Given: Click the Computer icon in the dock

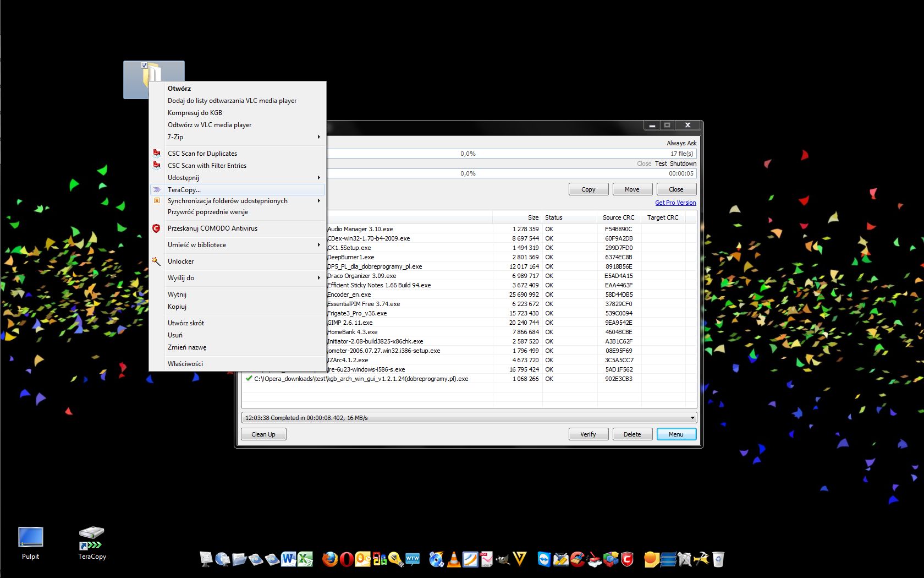Looking at the screenshot, I should pos(205,559).
